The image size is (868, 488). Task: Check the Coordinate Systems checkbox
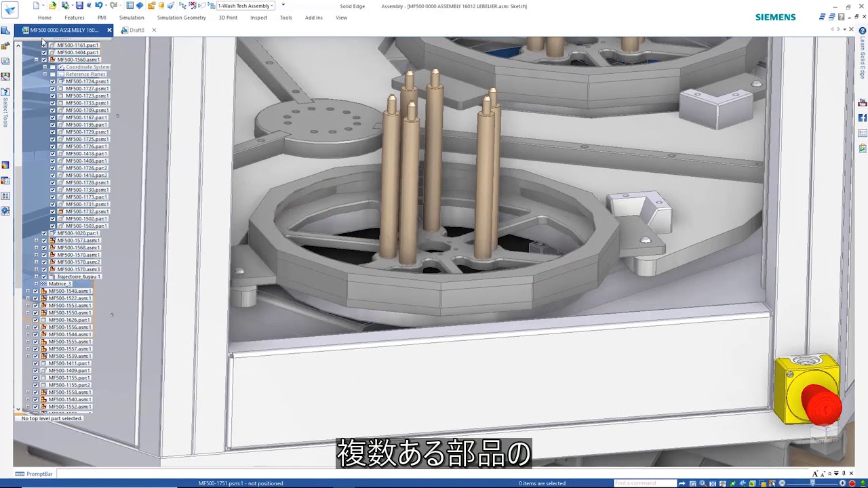click(x=53, y=67)
